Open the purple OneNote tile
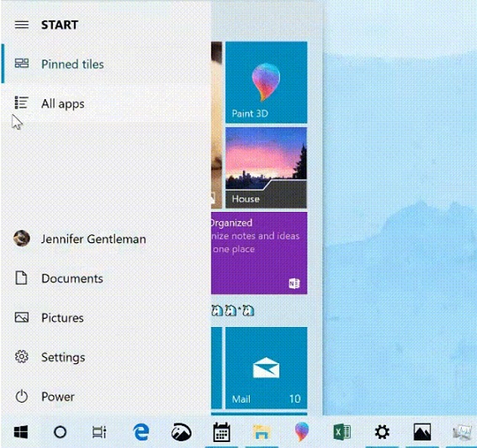477x448 pixels. tap(259, 253)
